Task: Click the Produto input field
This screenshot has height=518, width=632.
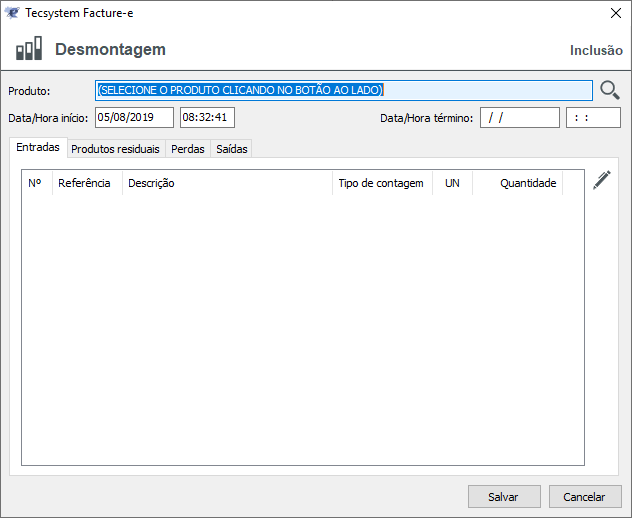Action: (344, 90)
